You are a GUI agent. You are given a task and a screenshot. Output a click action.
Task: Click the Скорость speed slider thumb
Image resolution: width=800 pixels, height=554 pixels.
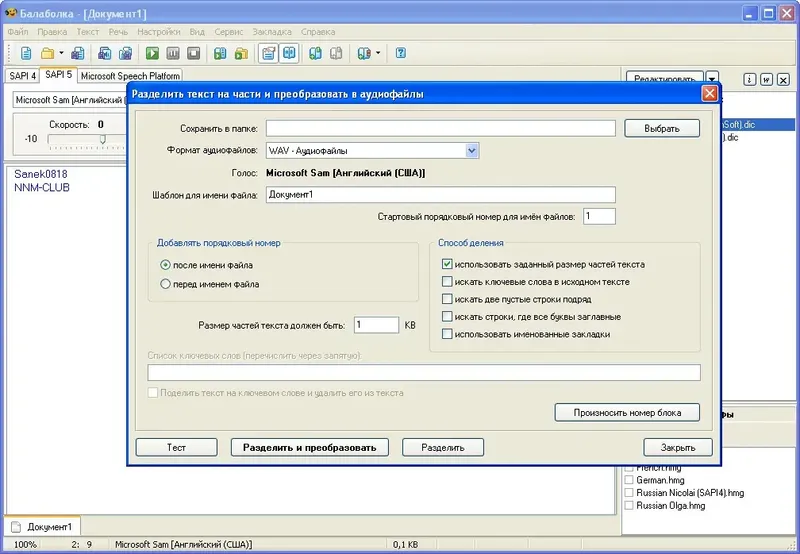pyautogui.click(x=103, y=139)
